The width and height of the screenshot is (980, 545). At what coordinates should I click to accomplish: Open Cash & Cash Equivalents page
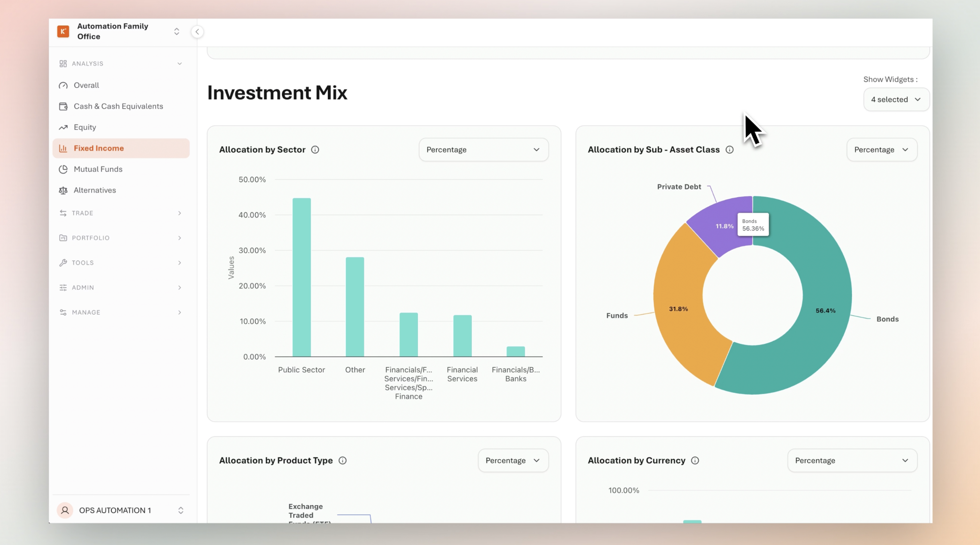(x=121, y=107)
